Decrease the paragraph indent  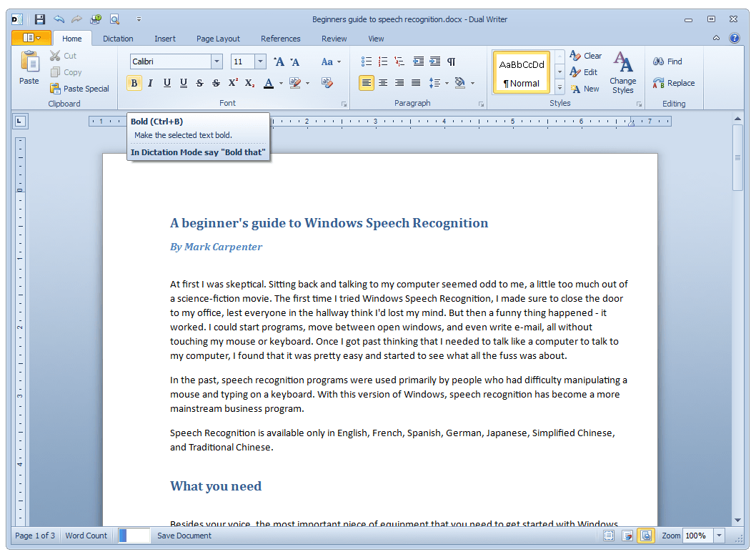click(x=419, y=61)
